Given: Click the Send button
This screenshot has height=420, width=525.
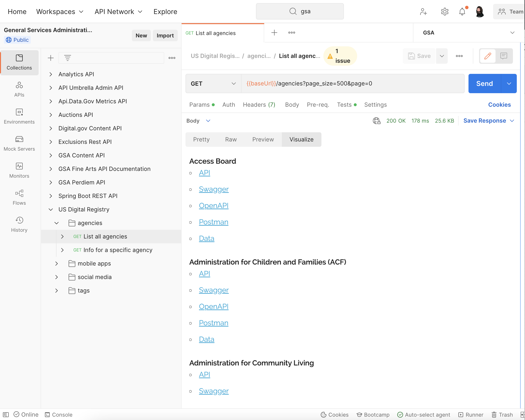Looking at the screenshot, I should click(485, 84).
